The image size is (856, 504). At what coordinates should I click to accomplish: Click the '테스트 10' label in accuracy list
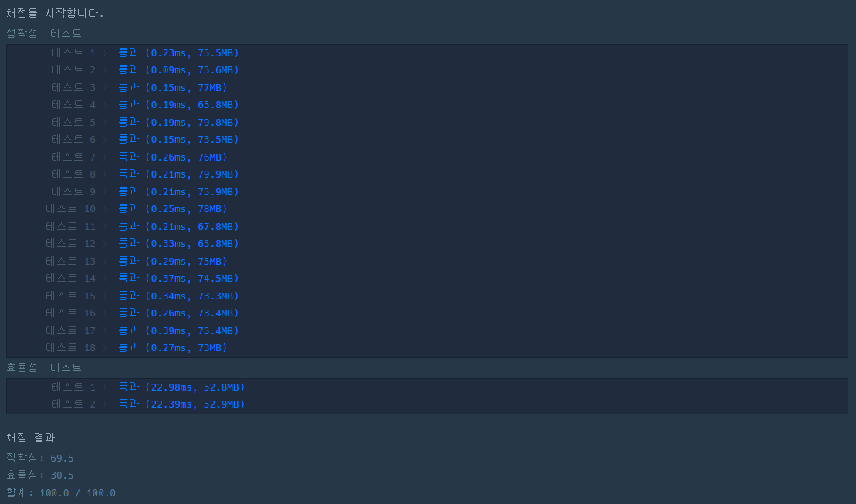click(x=70, y=208)
